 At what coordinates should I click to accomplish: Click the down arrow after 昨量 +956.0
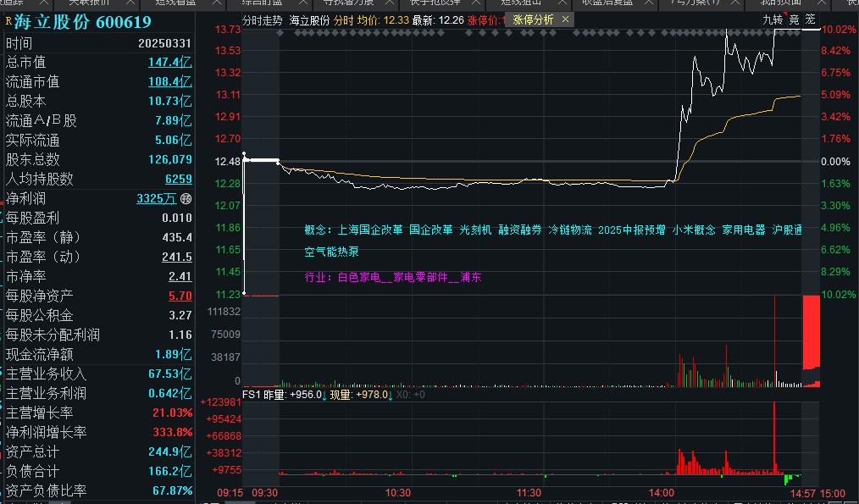click(x=324, y=395)
